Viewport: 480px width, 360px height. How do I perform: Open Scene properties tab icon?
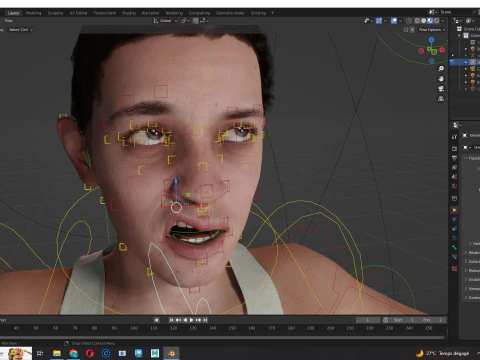[454, 176]
